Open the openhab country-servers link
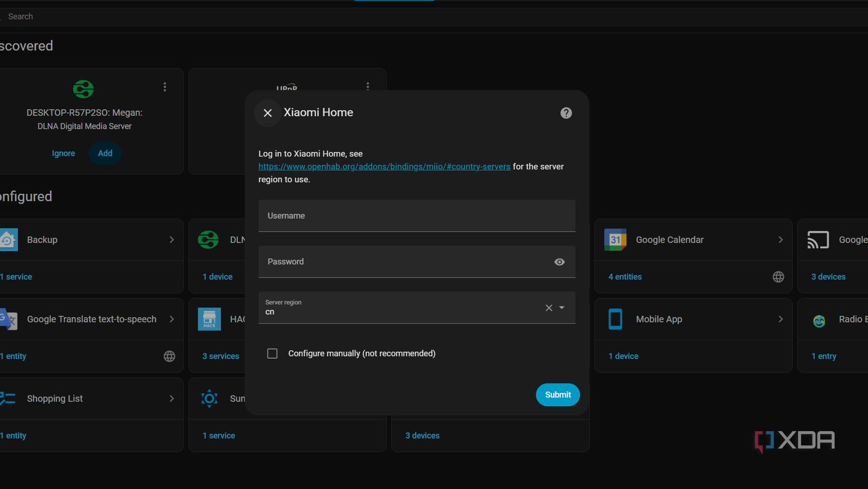This screenshot has width=868, height=489. coord(384,167)
